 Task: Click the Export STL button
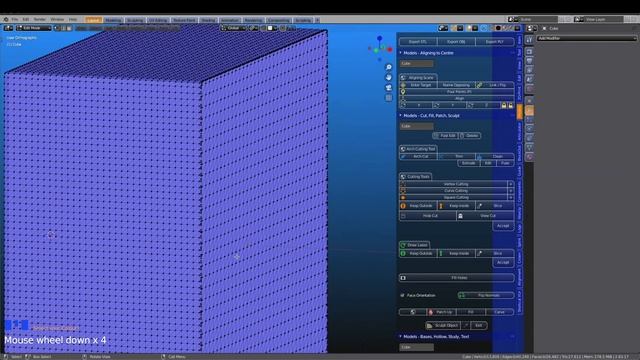coord(418,42)
